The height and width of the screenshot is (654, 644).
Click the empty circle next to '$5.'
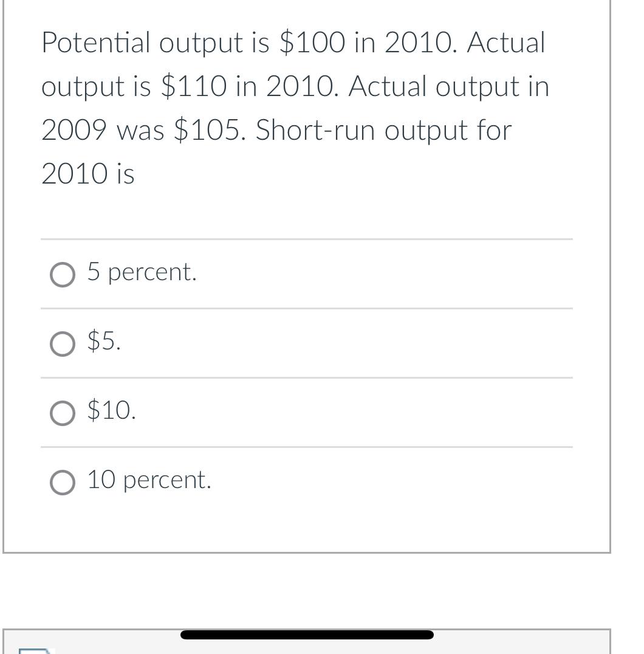pos(62,344)
